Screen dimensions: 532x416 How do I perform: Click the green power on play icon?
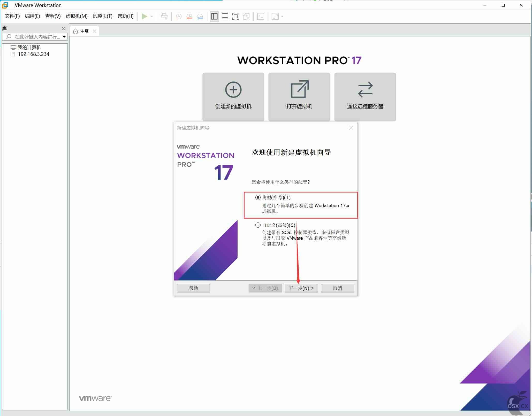coord(145,17)
